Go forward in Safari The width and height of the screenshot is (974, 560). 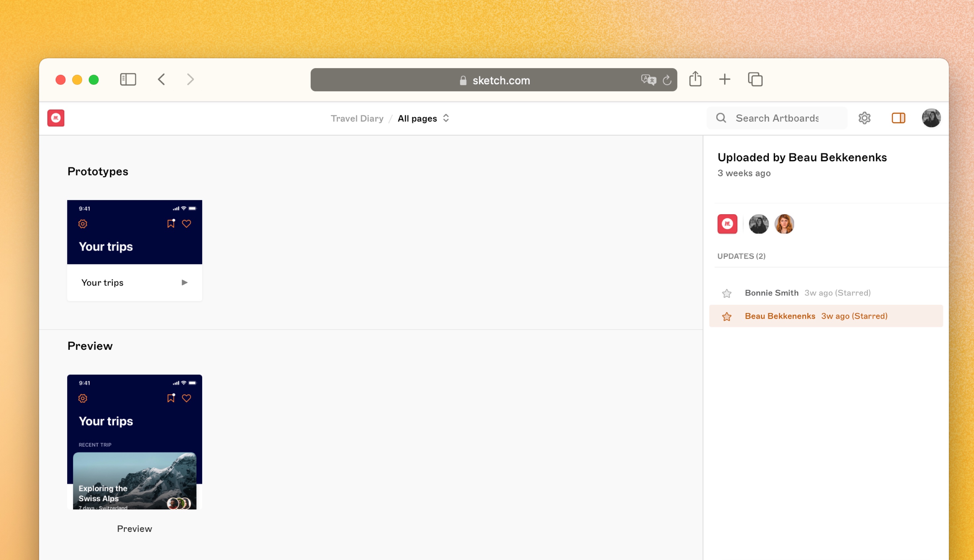tap(191, 80)
